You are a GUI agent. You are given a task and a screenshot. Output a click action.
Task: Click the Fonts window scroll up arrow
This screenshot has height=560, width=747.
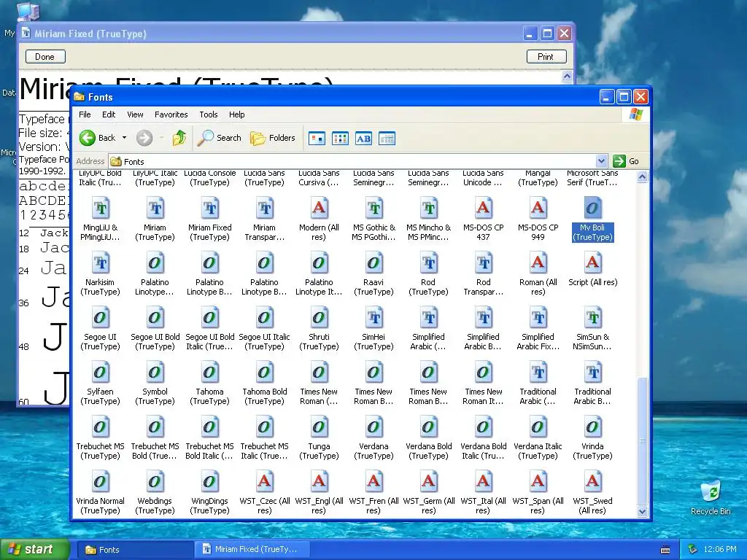click(642, 177)
